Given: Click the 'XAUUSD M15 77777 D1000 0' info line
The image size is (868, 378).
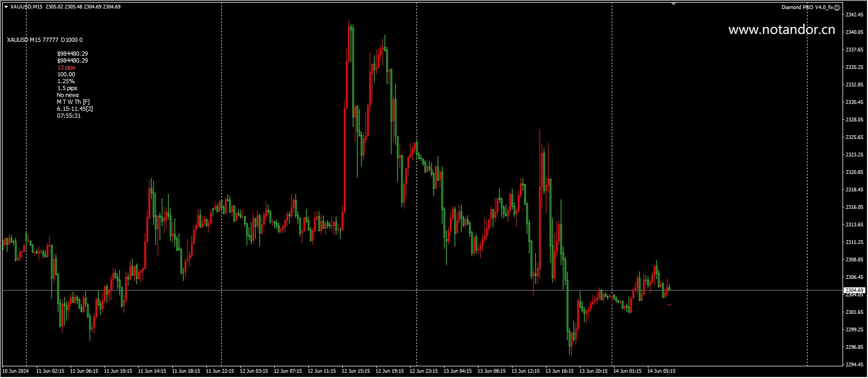Looking at the screenshot, I should point(45,40).
